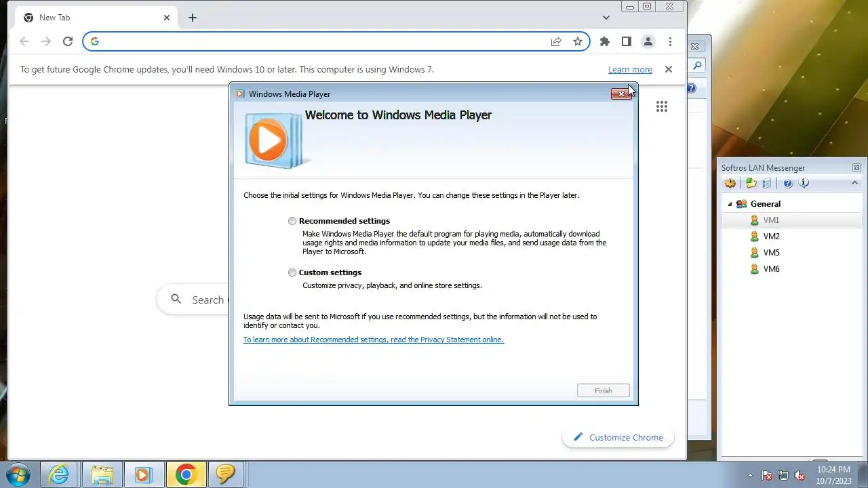
Task: Click the Softros file transfer folder icon
Action: coord(751,183)
